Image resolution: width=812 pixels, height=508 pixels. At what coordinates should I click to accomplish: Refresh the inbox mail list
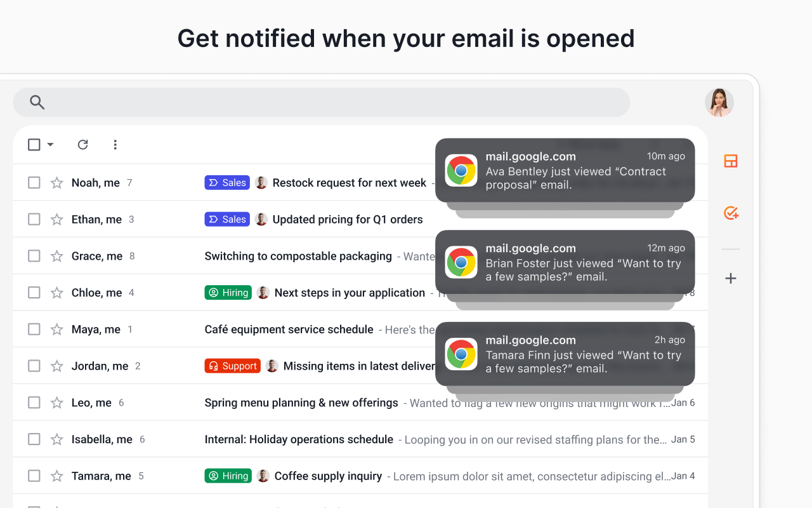coord(82,145)
